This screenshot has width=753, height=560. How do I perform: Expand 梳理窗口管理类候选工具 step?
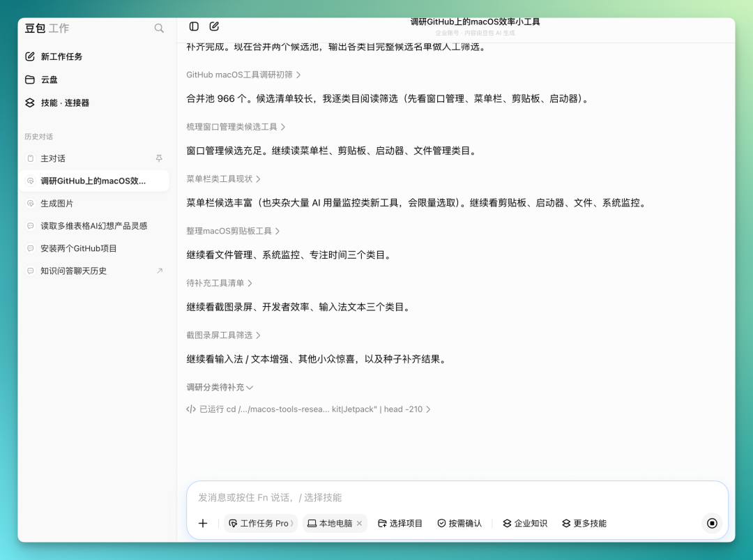click(236, 127)
